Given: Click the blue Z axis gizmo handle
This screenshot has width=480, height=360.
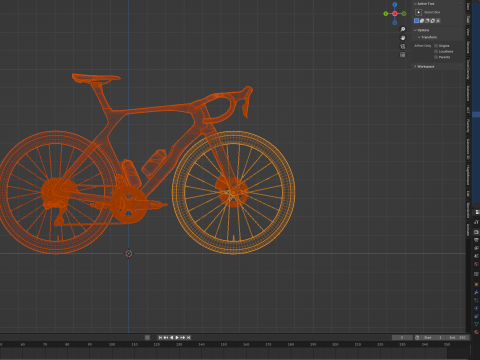Looking at the screenshot, I should click(x=395, y=4).
